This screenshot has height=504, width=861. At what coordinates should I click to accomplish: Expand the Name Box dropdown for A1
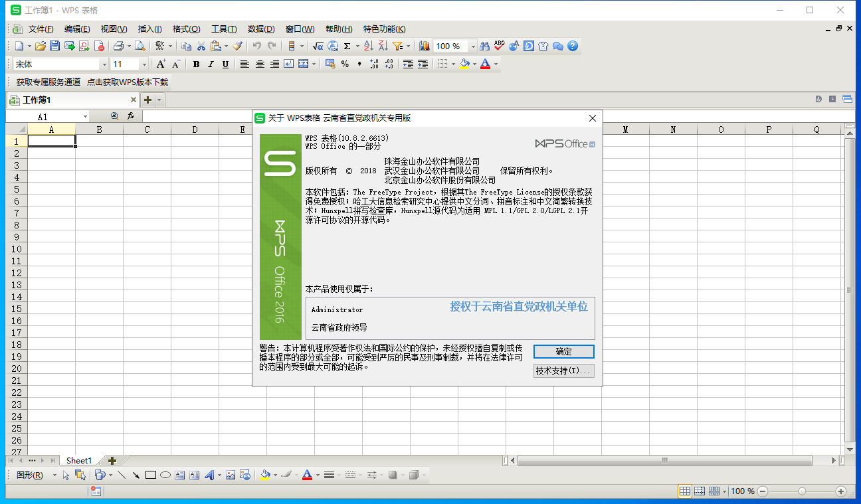pyautogui.click(x=85, y=117)
